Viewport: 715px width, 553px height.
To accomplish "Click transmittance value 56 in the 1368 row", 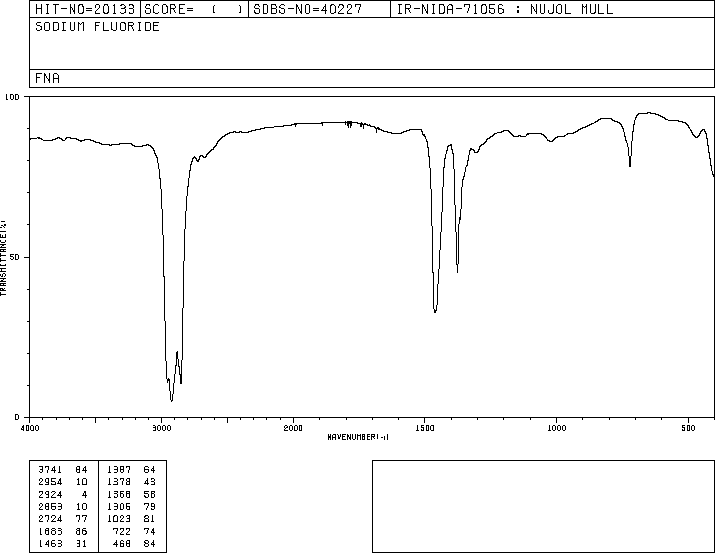I will [x=150, y=494].
